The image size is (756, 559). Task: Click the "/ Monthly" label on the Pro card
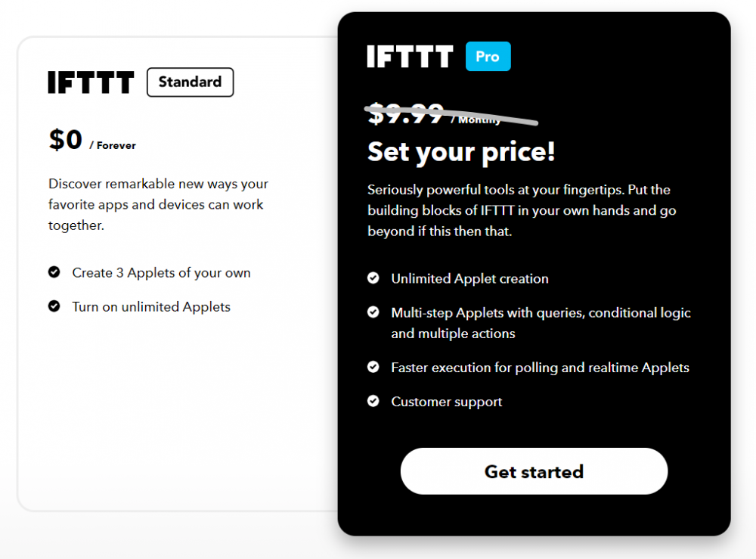(x=477, y=120)
